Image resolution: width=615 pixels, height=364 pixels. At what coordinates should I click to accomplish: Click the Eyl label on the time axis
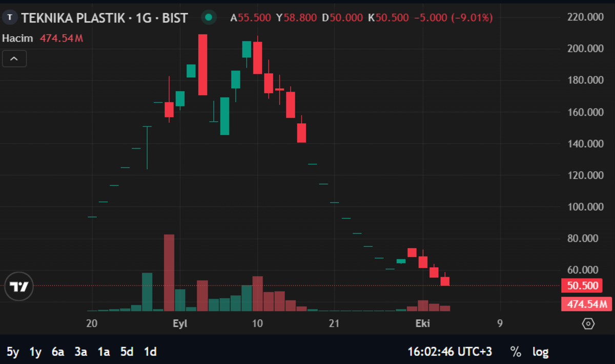pyautogui.click(x=180, y=324)
